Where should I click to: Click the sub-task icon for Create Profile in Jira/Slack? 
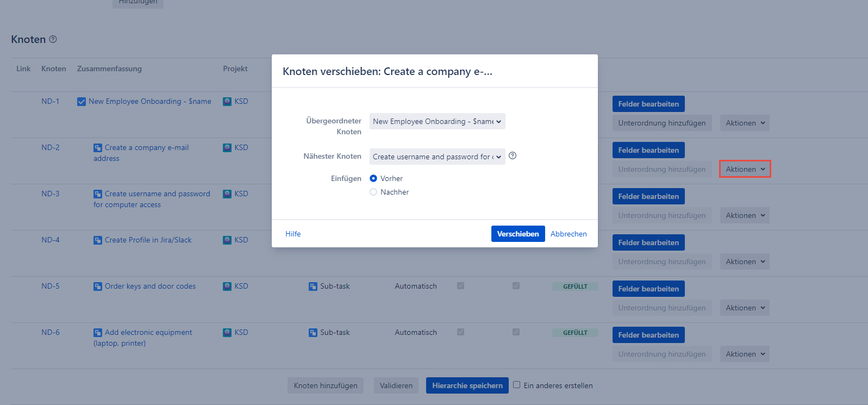[98, 240]
